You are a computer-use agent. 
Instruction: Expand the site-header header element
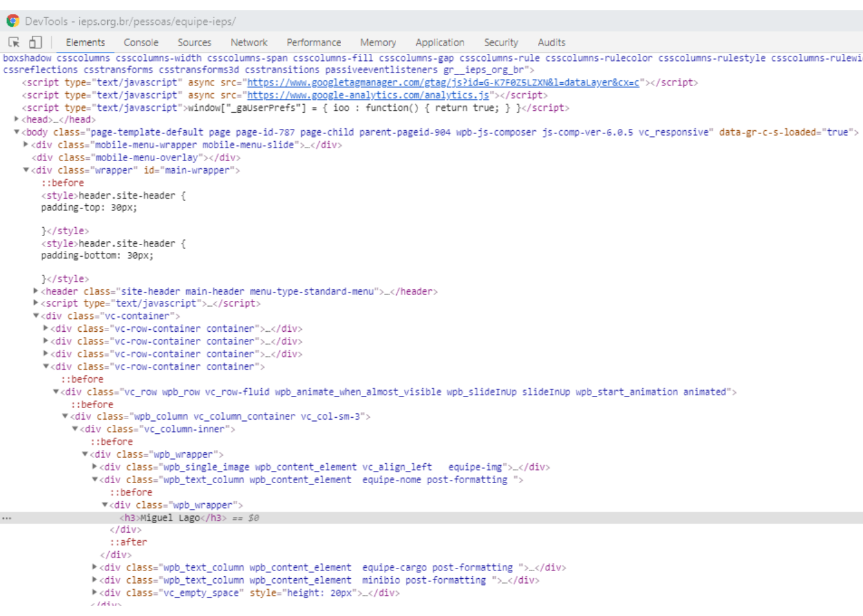pos(35,291)
